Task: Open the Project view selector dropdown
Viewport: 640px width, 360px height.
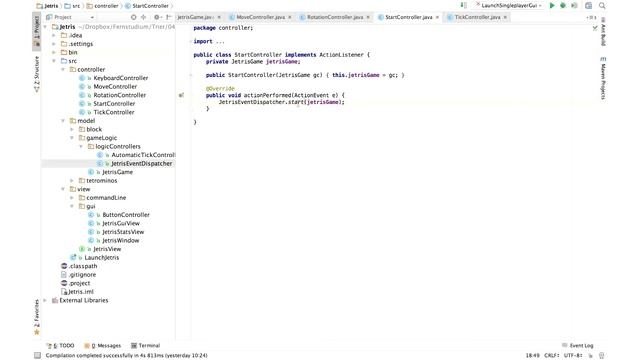Action: tap(70, 17)
